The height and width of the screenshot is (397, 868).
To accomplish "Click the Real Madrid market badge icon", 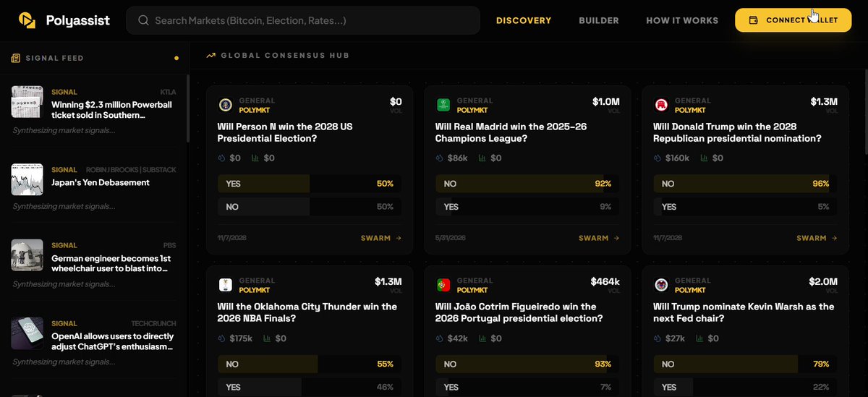I will pos(443,106).
